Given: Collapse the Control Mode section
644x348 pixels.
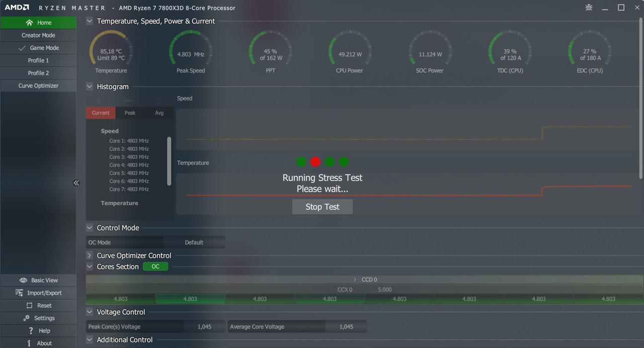Looking at the screenshot, I should 90,228.
